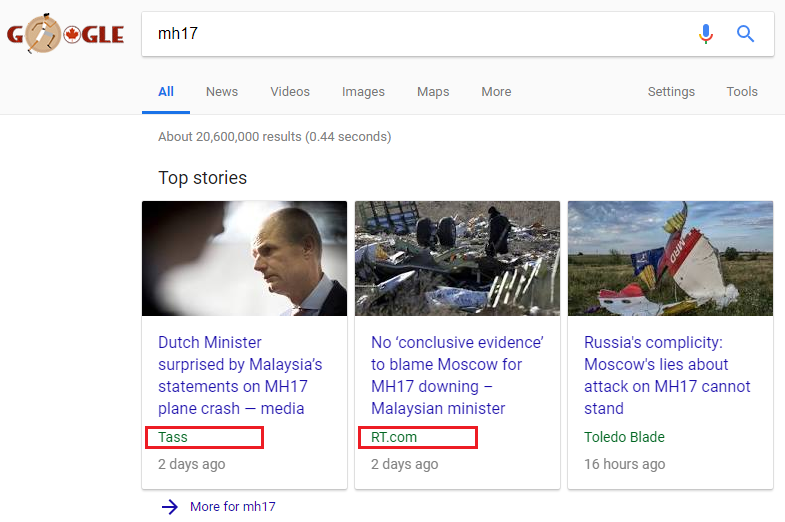Click the About 20,600,000 results text

274,137
